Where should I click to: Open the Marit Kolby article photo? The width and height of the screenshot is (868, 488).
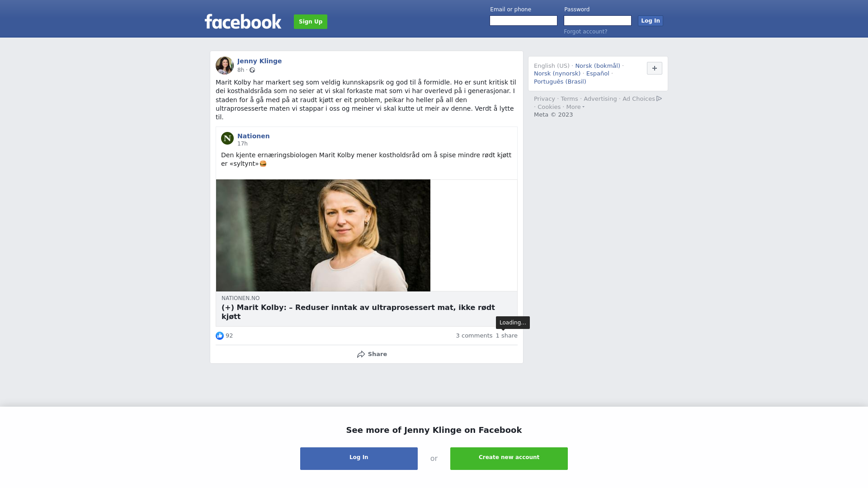coord(323,235)
